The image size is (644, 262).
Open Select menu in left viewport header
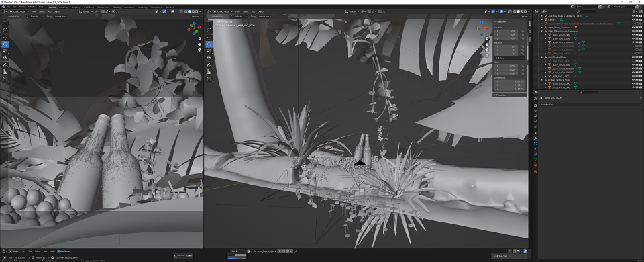[x=42, y=11]
